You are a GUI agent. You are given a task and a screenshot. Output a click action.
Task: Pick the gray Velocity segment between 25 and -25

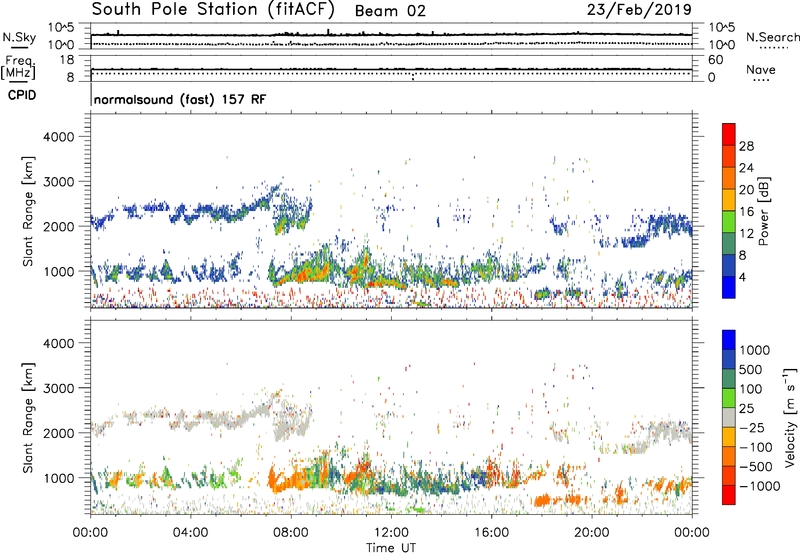(729, 418)
